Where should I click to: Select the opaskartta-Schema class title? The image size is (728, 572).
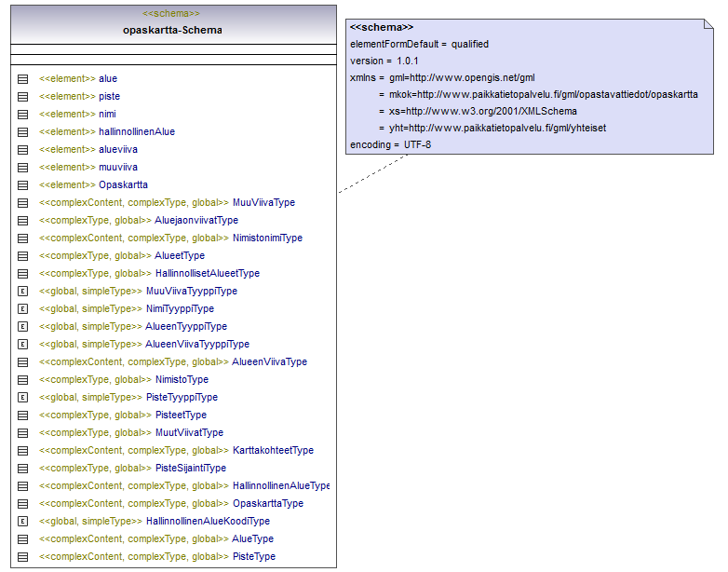click(172, 30)
